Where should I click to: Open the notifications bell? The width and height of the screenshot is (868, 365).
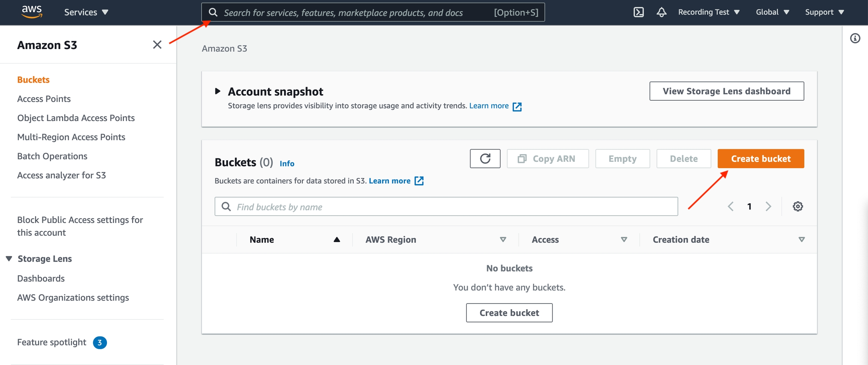[x=661, y=12]
